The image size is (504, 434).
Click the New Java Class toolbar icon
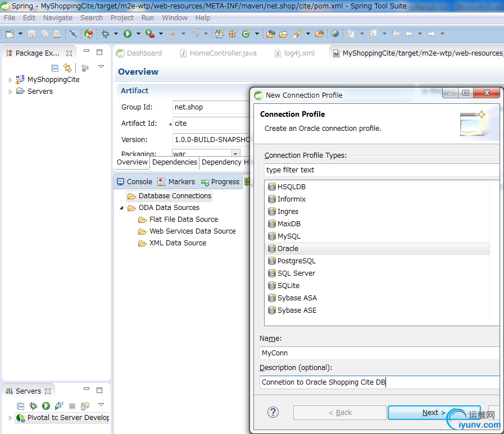pos(246,34)
